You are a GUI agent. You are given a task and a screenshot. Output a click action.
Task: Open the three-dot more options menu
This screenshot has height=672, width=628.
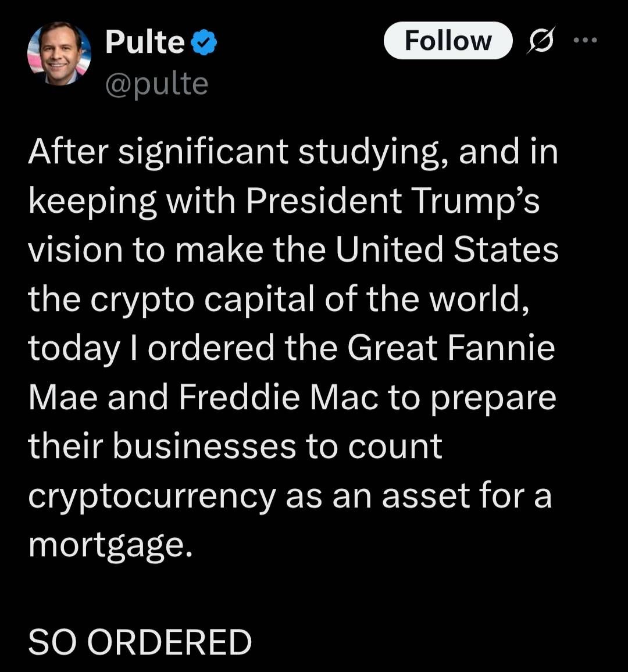click(585, 40)
